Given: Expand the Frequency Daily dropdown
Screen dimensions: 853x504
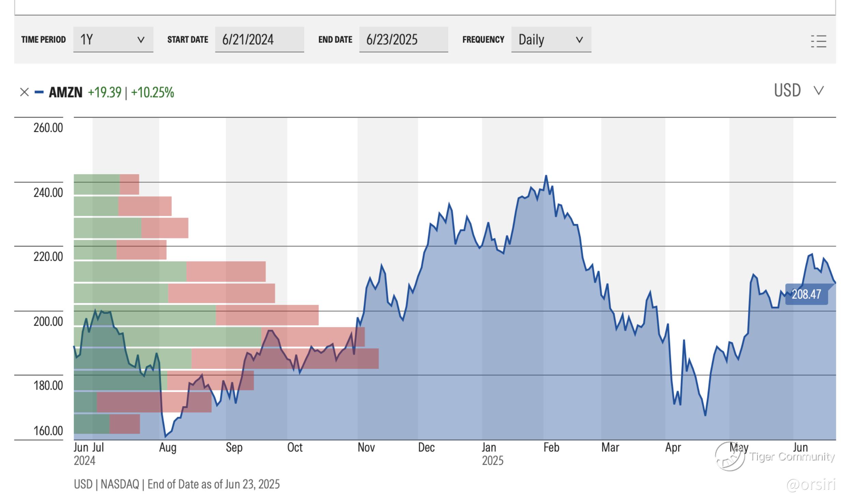Looking at the screenshot, I should pyautogui.click(x=551, y=40).
